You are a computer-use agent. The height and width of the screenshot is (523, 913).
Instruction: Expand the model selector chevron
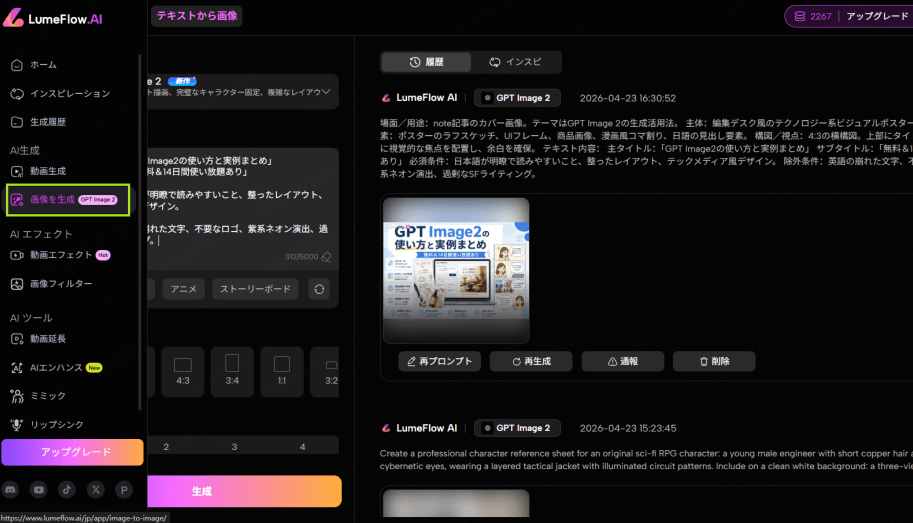click(x=326, y=92)
